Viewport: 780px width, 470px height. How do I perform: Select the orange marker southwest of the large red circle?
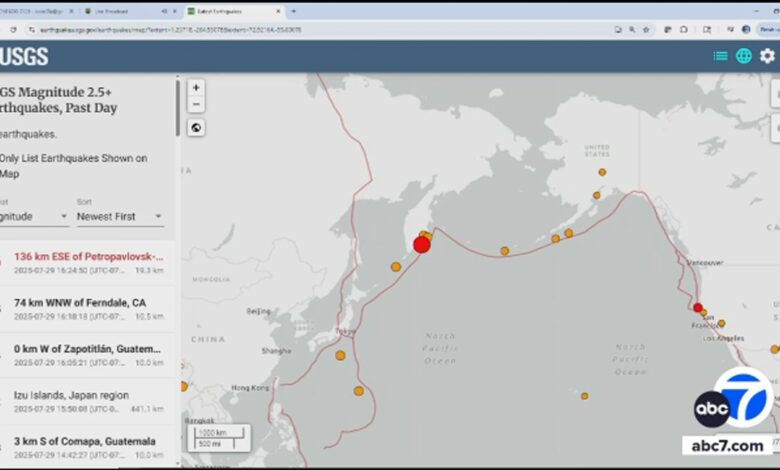396,267
